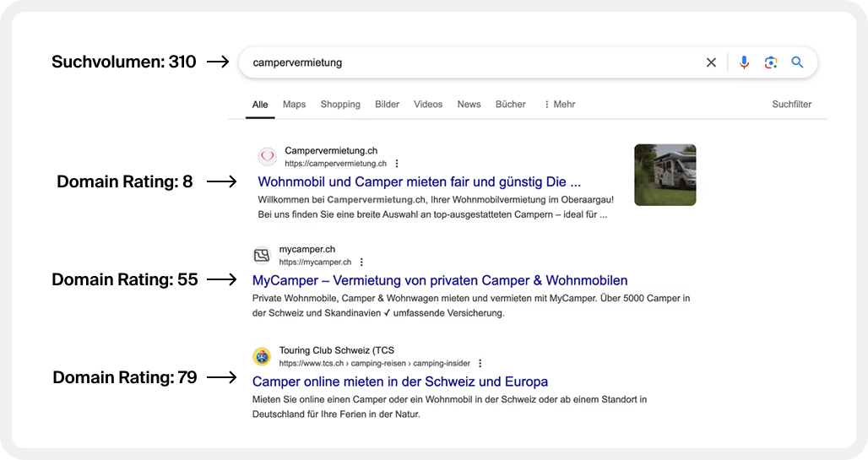Viewport: 868px width, 460px height.
Task: Open the Suchfilter options
Action: tap(792, 104)
